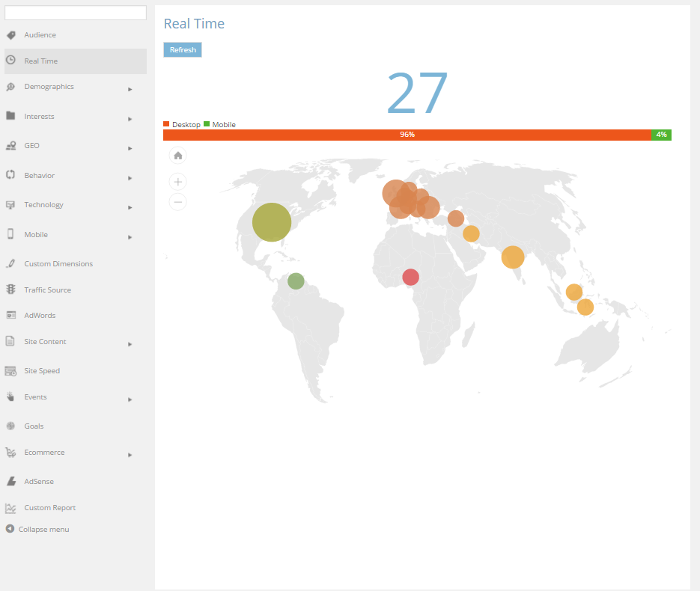Expand the Events submenu arrow
Screen dimensions: 700x591
tap(130, 399)
